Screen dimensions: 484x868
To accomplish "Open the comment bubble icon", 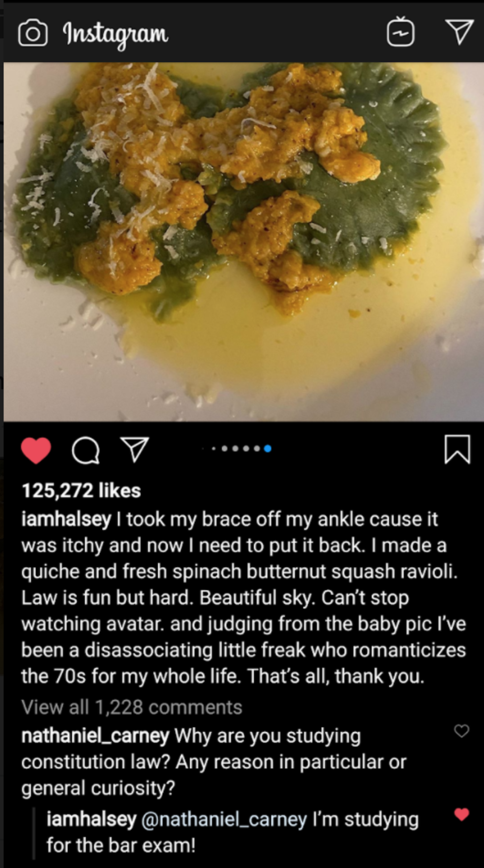I will 86,450.
